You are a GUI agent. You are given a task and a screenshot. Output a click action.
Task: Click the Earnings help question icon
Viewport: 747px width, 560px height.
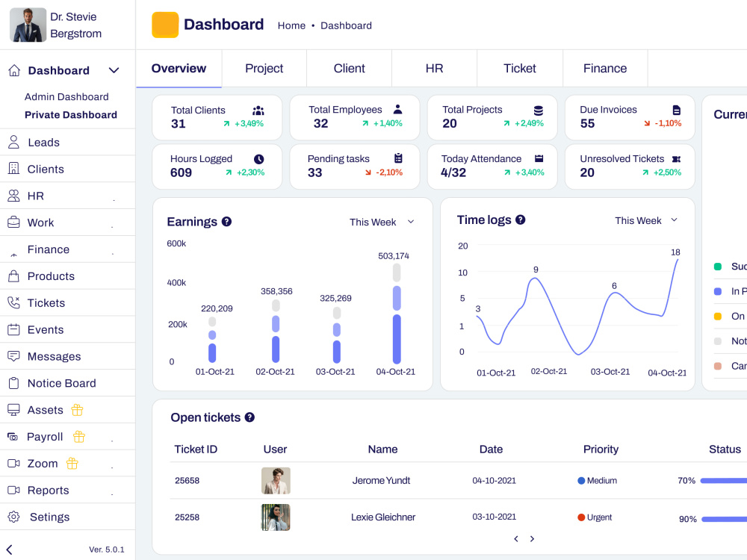pyautogui.click(x=227, y=222)
